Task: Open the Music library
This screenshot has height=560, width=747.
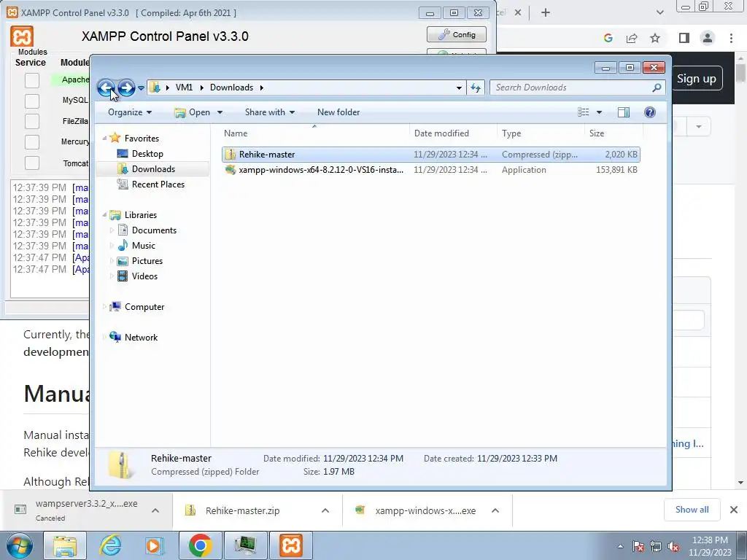Action: tap(144, 246)
